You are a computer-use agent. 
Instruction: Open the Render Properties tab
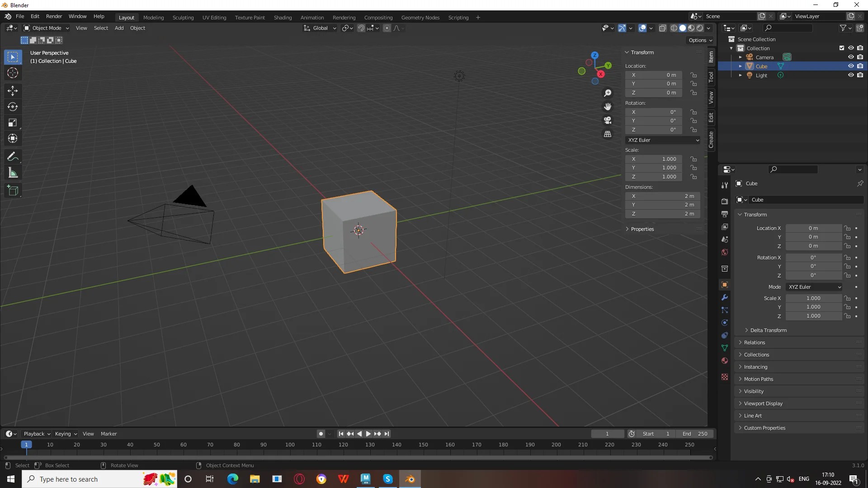(725, 200)
